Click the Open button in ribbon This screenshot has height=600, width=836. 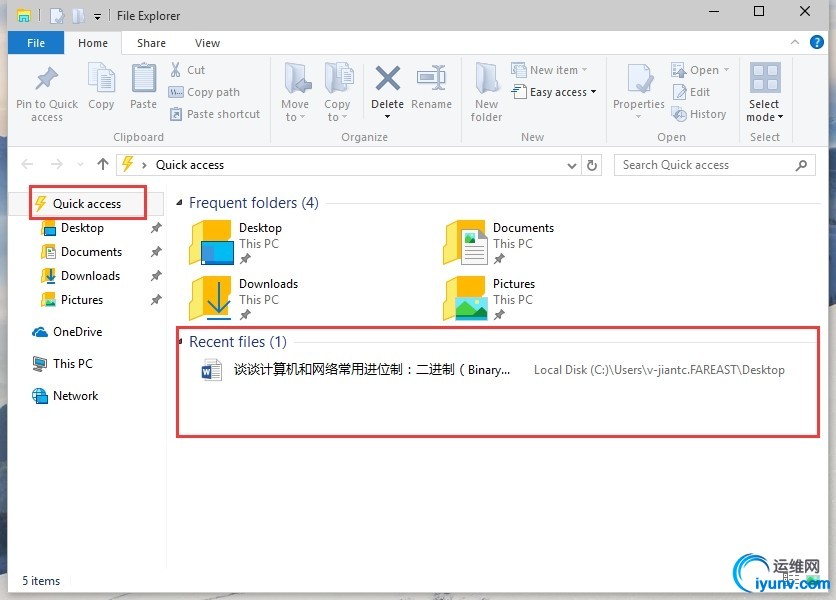point(700,70)
